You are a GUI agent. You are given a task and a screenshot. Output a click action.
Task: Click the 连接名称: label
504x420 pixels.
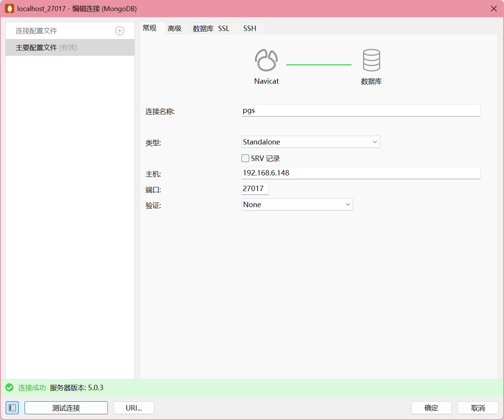pyautogui.click(x=160, y=112)
